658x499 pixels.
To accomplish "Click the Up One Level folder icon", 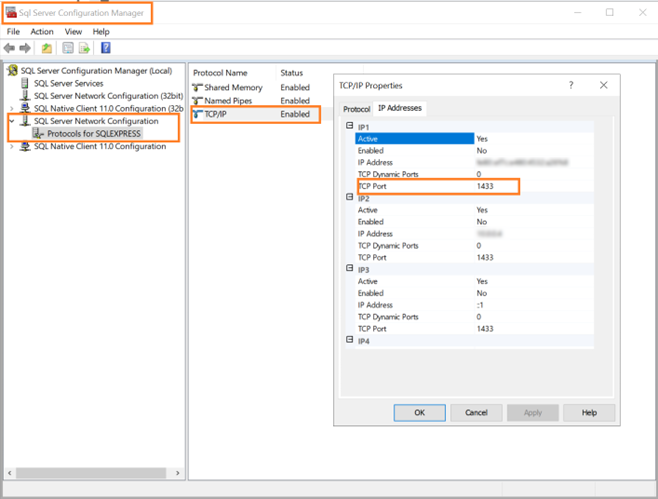I will click(47, 48).
